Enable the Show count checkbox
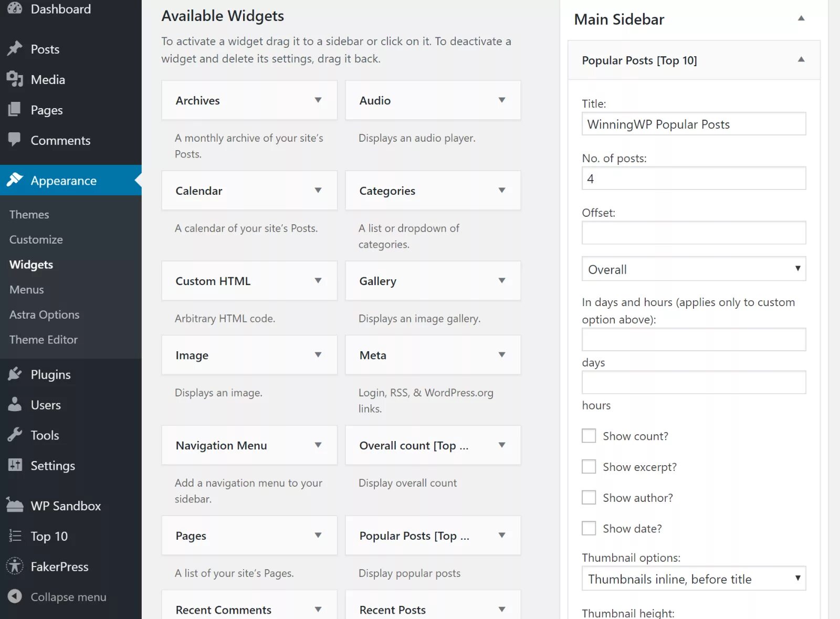This screenshot has height=619, width=840. coord(589,436)
